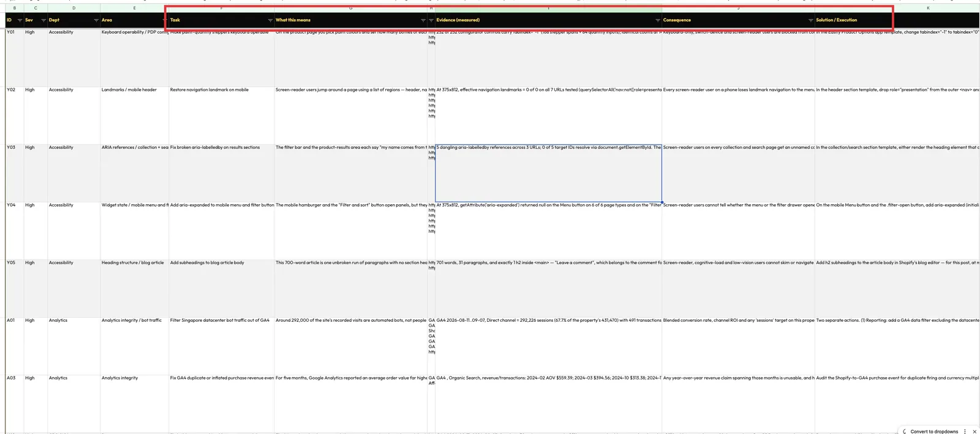Select the A01 ID cell
The width and height of the screenshot is (980, 434).
pos(15,346)
